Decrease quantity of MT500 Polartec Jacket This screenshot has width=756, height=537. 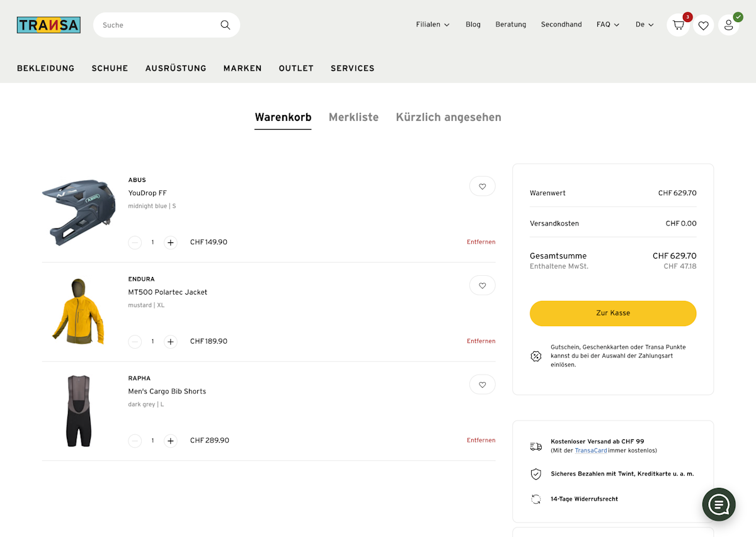(x=135, y=341)
